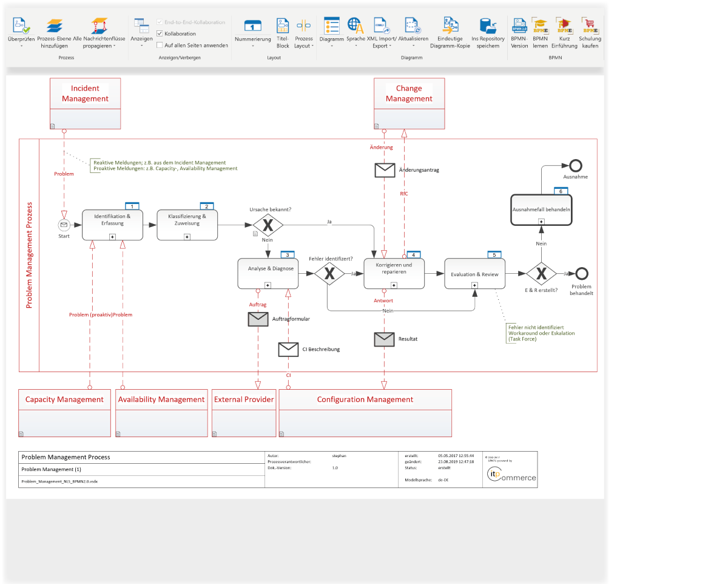Click the note icon beside the 'Ursache bekannt?' gateway
Screen dimensions: 728x584
(255, 233)
